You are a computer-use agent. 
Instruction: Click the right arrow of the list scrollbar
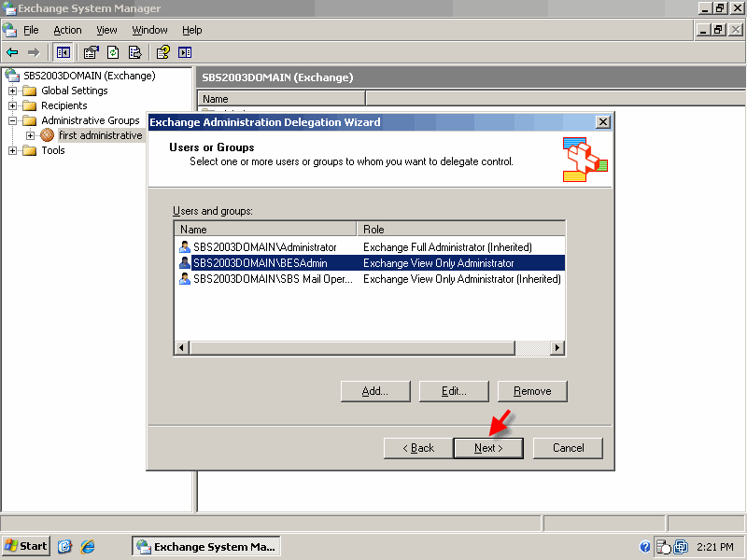tap(557, 347)
